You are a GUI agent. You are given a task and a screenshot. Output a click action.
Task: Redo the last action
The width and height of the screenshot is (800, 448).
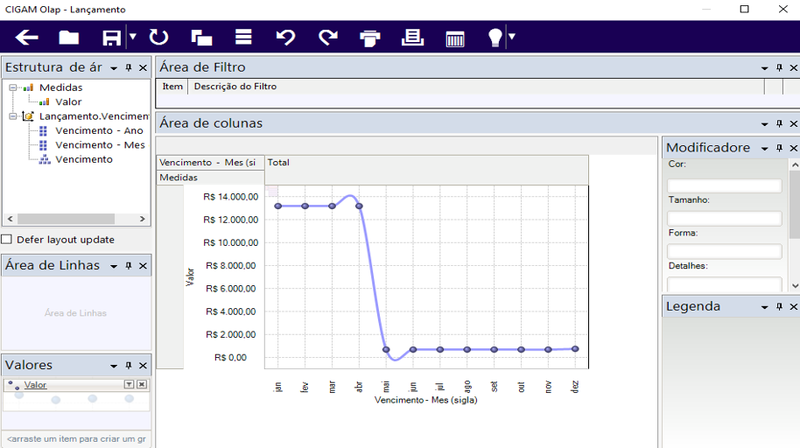pyautogui.click(x=328, y=37)
